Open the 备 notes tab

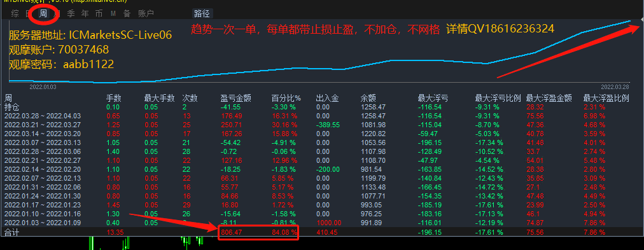coord(127,13)
